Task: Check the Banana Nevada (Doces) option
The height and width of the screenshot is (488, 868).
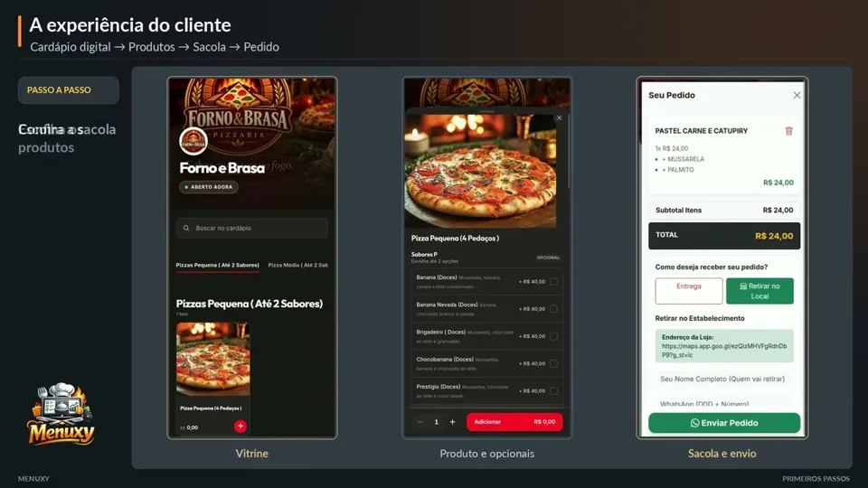Action: point(553,309)
